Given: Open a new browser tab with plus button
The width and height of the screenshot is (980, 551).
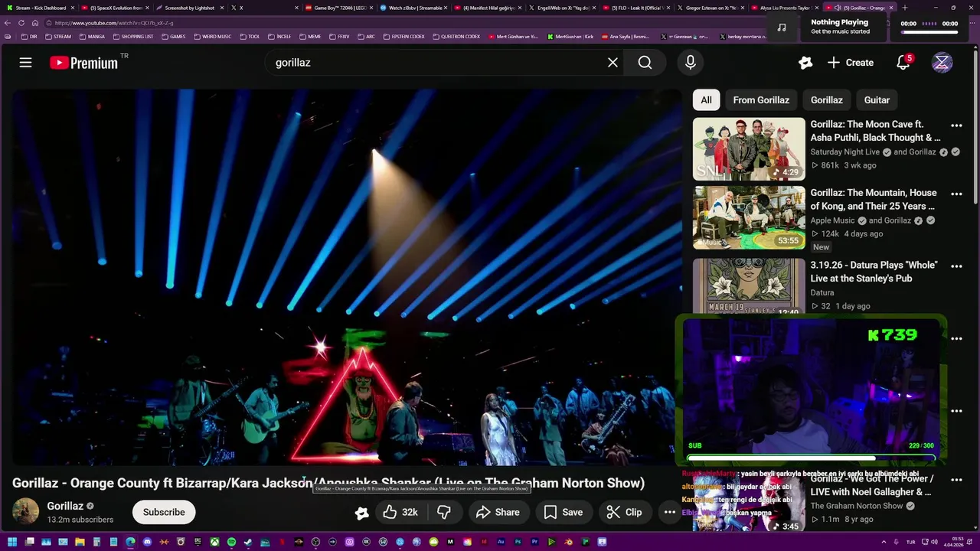Looking at the screenshot, I should [905, 8].
